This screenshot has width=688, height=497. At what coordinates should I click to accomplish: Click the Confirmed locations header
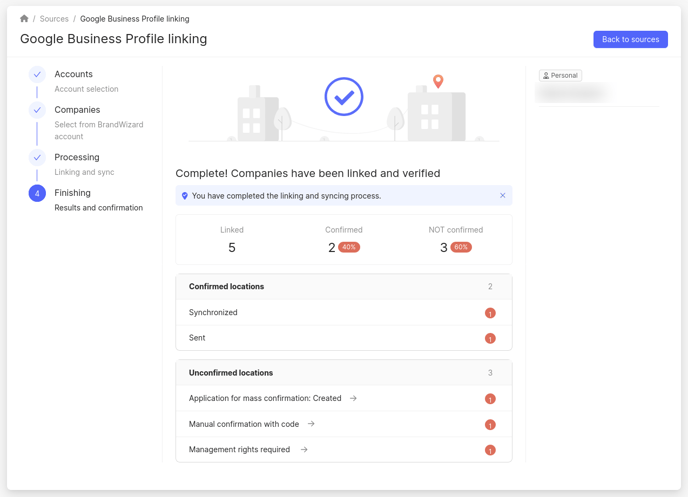point(344,286)
